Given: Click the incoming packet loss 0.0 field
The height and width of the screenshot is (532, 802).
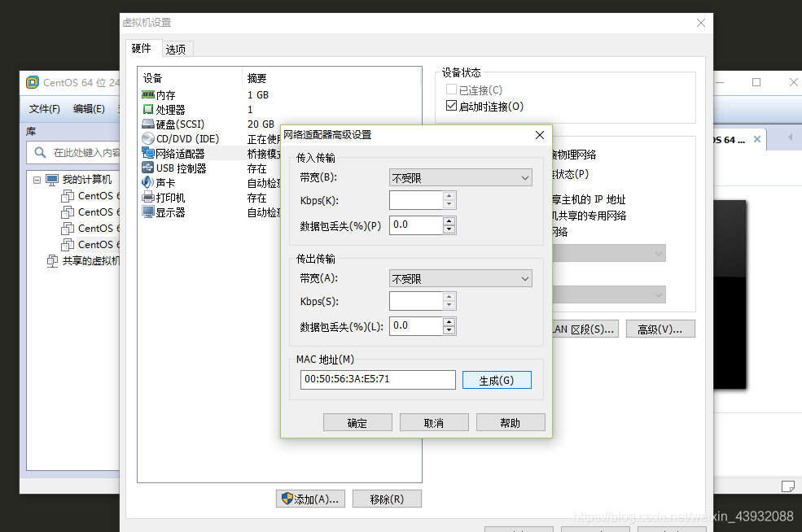Looking at the screenshot, I should [x=416, y=225].
